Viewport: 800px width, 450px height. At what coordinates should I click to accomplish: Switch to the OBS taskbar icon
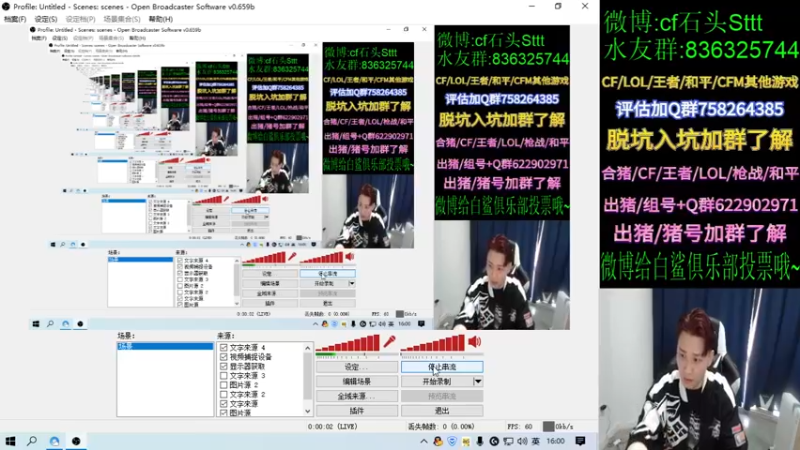tap(76, 441)
